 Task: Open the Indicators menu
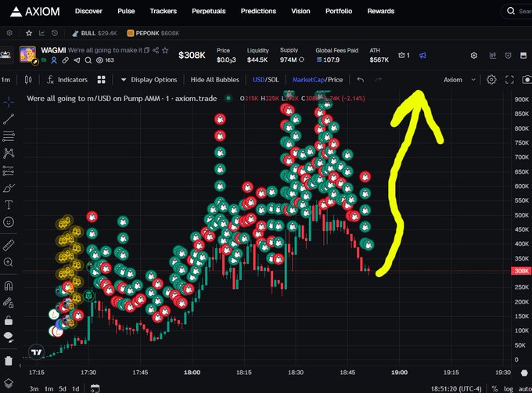[67, 80]
